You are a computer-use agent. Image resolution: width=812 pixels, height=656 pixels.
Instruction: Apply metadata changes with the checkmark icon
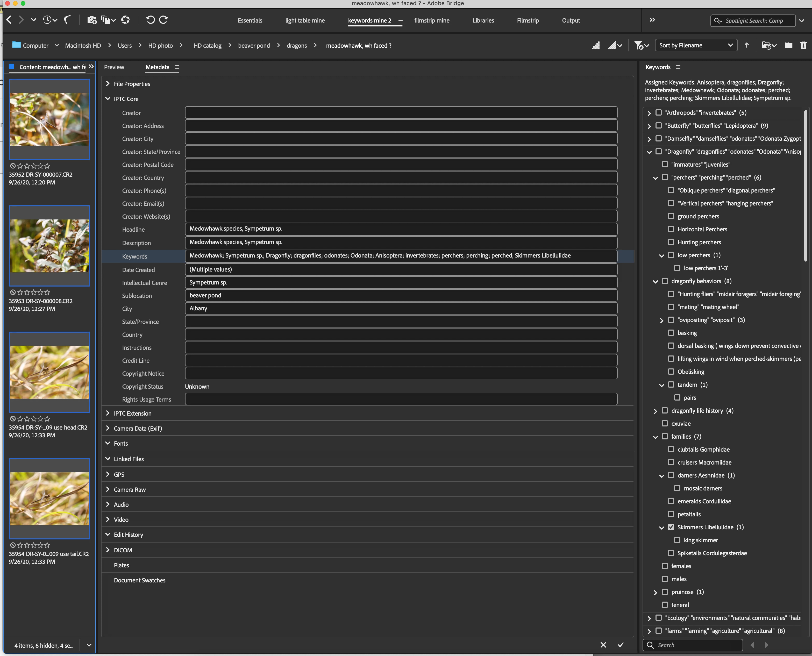pos(621,645)
